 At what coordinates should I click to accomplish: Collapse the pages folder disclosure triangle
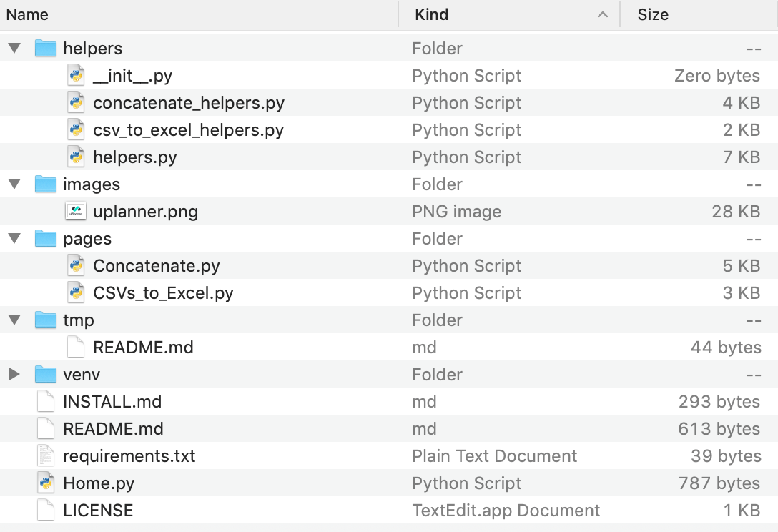pos(14,238)
